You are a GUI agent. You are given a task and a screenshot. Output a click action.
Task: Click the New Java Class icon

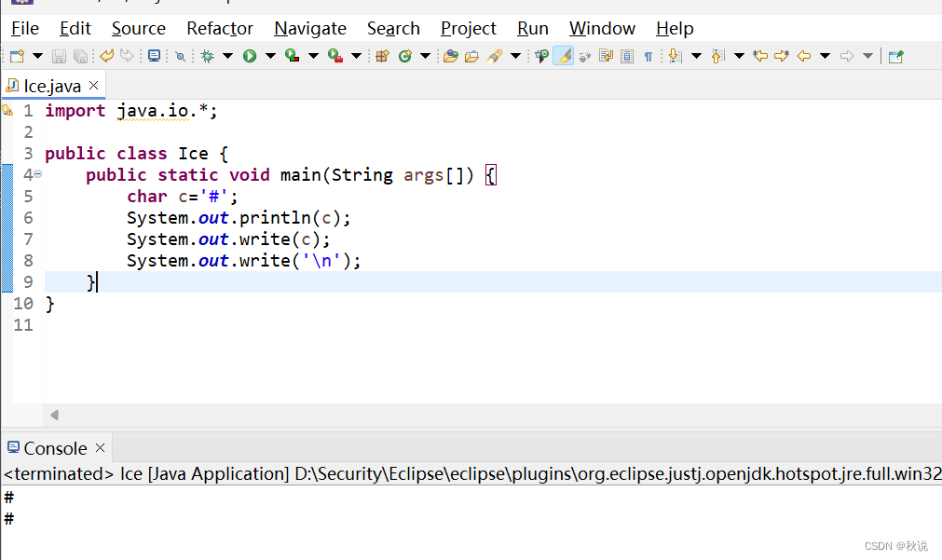[405, 56]
